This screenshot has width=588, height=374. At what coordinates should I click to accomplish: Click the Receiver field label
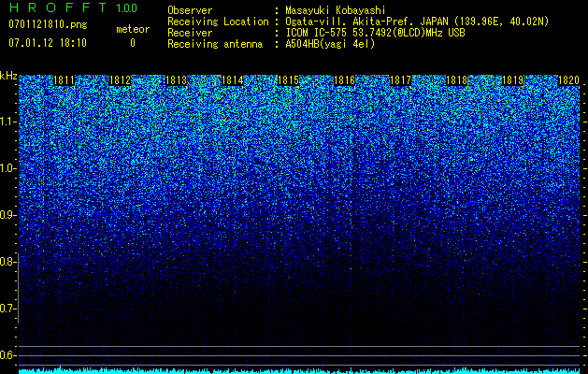pos(190,33)
